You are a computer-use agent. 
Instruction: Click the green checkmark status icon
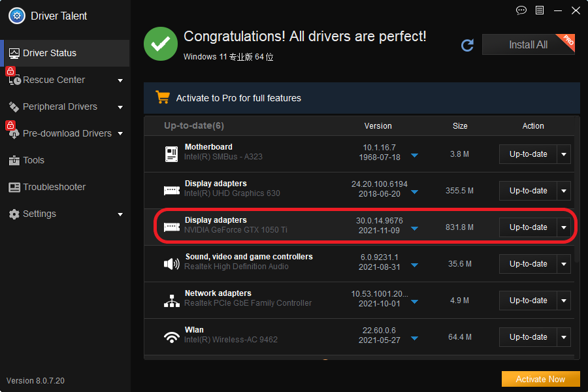point(161,44)
